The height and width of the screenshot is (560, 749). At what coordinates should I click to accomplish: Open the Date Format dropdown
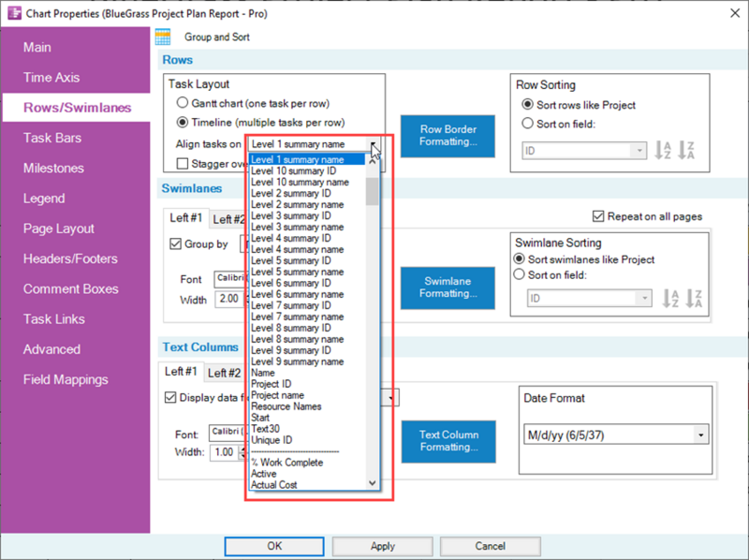[700, 435]
